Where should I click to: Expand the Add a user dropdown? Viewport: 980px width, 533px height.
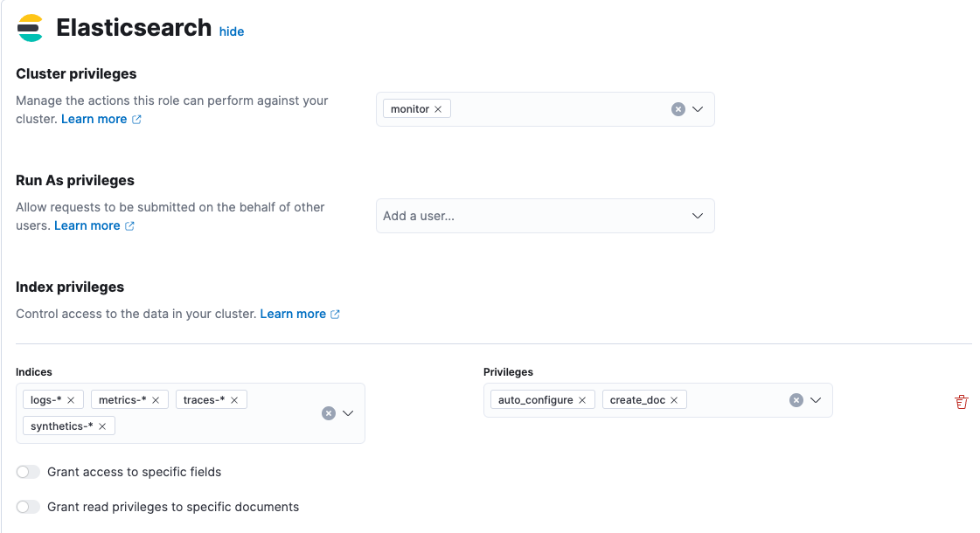(699, 216)
